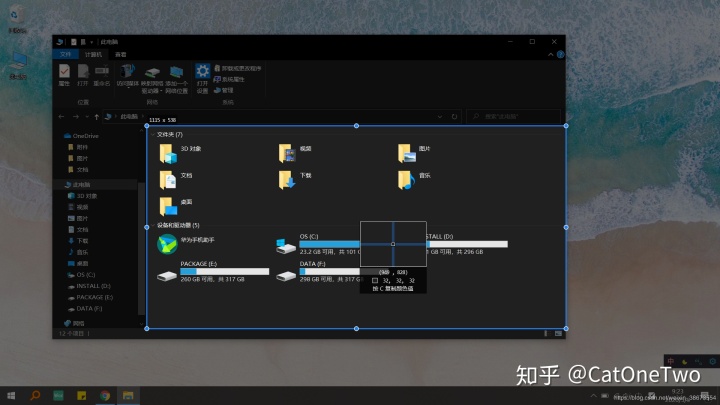
Task: Open the 文件 (File) tab
Action: 65,54
